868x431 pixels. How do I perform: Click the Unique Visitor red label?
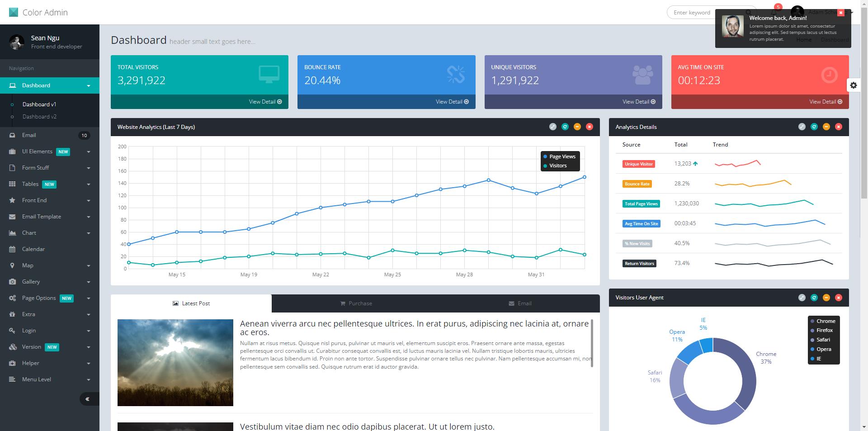pyautogui.click(x=638, y=164)
